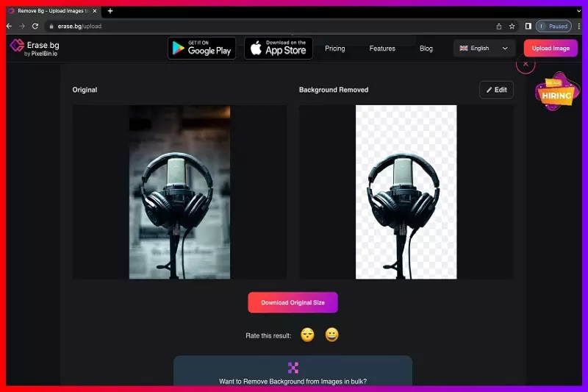
Task: Click the Download Original Size button
Action: (x=293, y=302)
